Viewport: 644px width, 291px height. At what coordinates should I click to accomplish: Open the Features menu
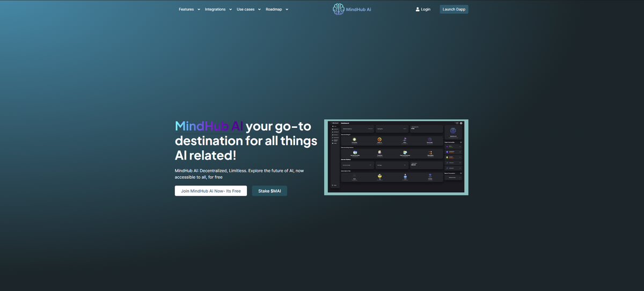tap(186, 9)
